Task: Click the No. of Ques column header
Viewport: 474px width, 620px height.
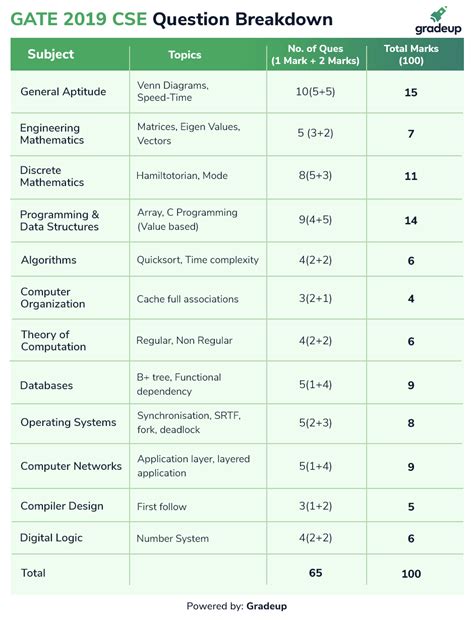Action: point(315,55)
